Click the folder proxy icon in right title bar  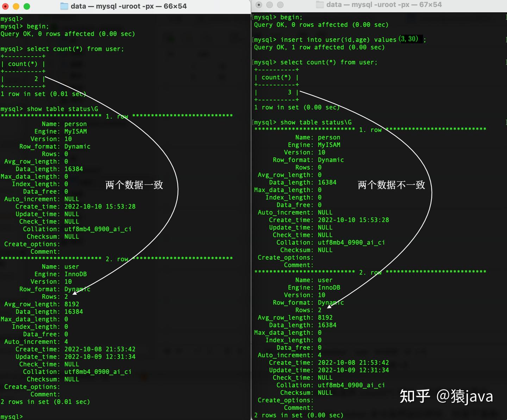tap(320, 5)
